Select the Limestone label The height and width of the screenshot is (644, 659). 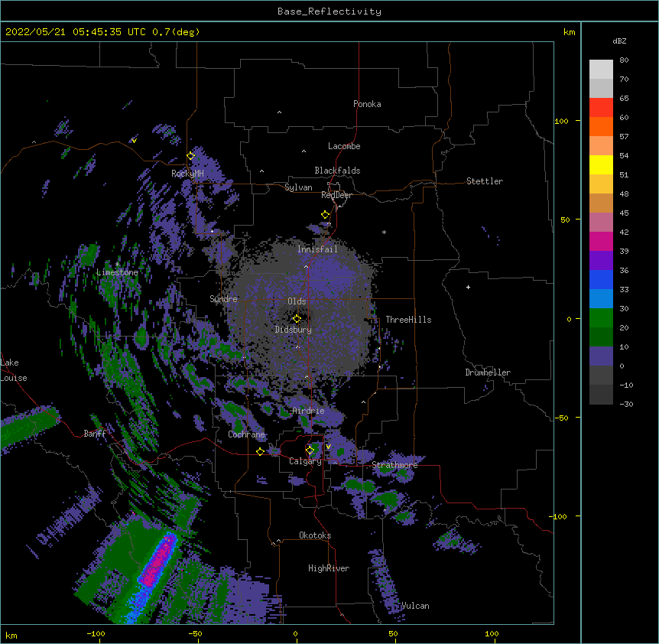[x=117, y=272]
